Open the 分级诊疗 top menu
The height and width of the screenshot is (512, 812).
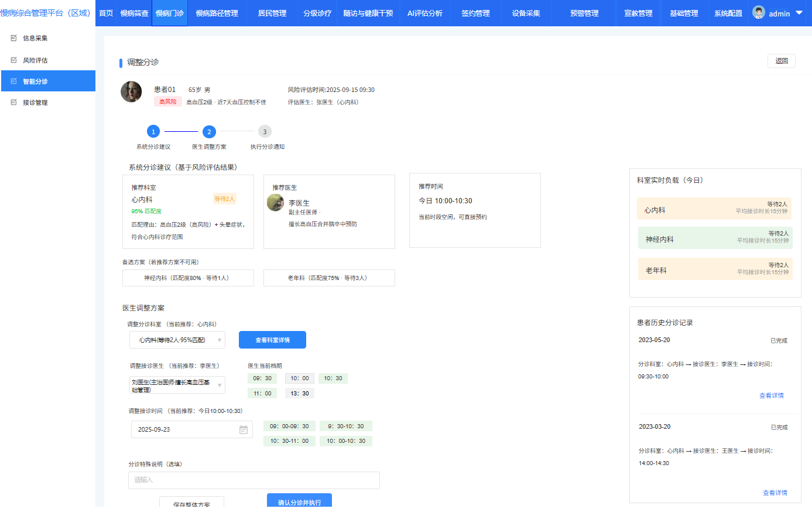317,13
